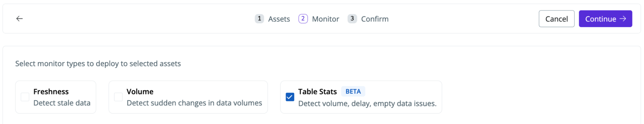
Task: Uncheck the Table Stats checkbox
Action: click(x=290, y=97)
